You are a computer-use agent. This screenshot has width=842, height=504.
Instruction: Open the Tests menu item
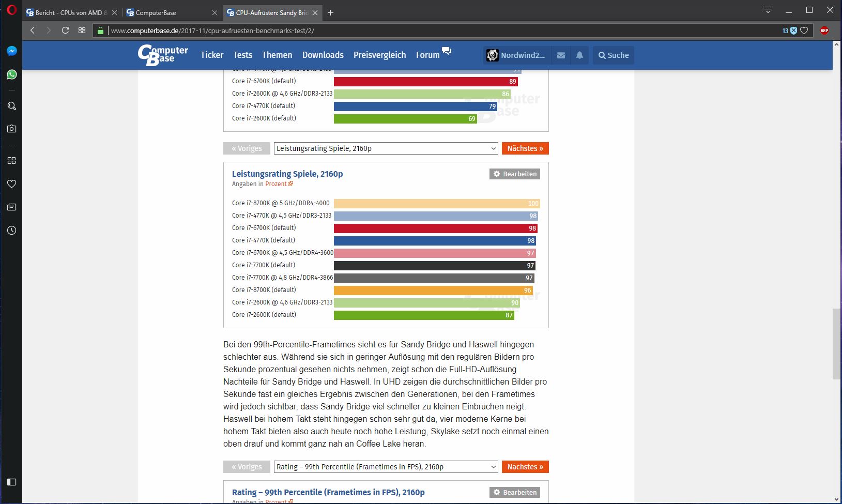pos(242,55)
